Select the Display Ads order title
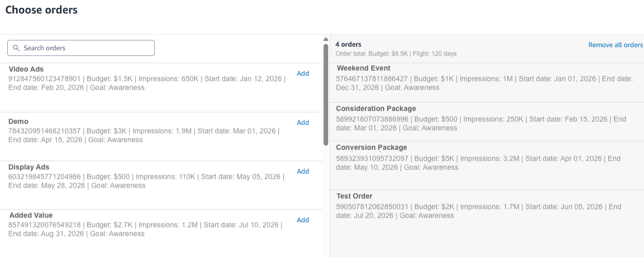Screen dimensions: 644x257 pyautogui.click(x=29, y=167)
